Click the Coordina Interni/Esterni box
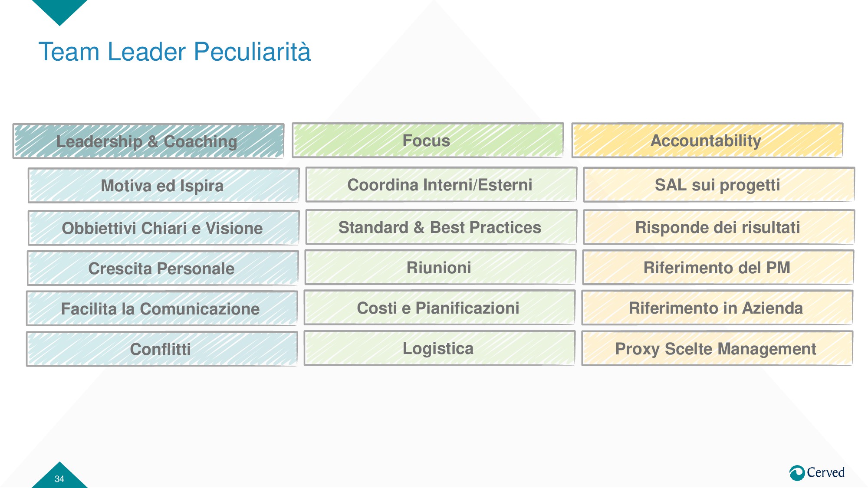This screenshot has width=868, height=488. pyautogui.click(x=441, y=185)
